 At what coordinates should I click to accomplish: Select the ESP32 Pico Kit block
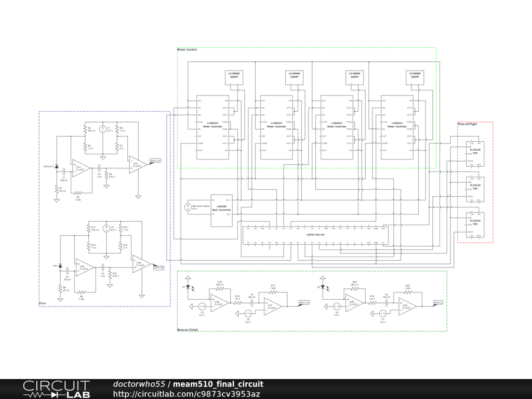click(316, 235)
